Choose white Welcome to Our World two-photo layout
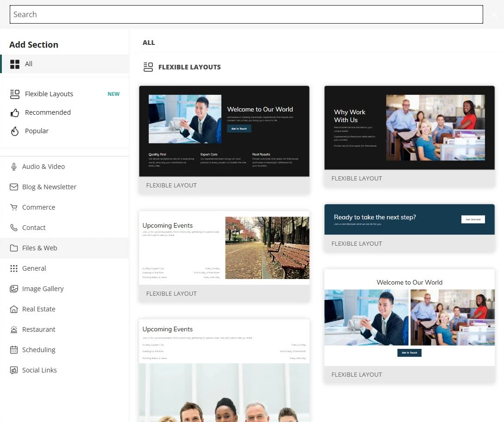Viewport: 504px width, 422px height. (409, 326)
